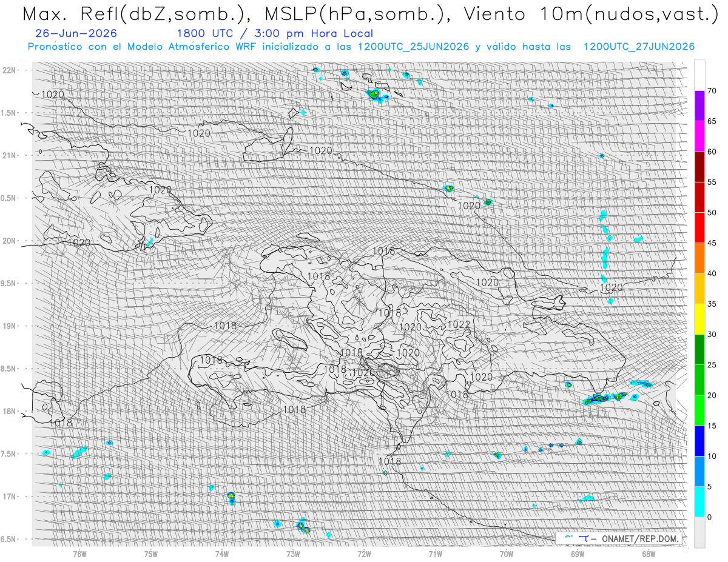Click the longitude axis label '75W'
Image resolution: width=728 pixels, height=562 pixels.
151,553
